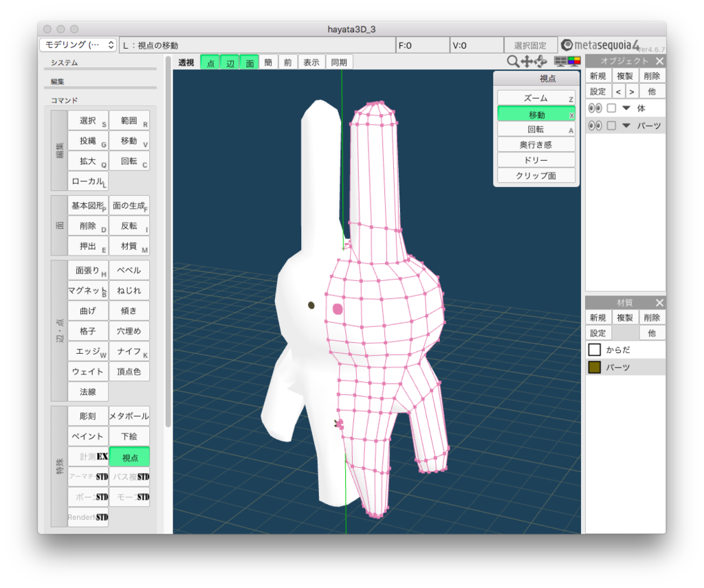This screenshot has width=704, height=588.
Task: Click the metasequoia logo icon
Action: pyautogui.click(x=567, y=45)
